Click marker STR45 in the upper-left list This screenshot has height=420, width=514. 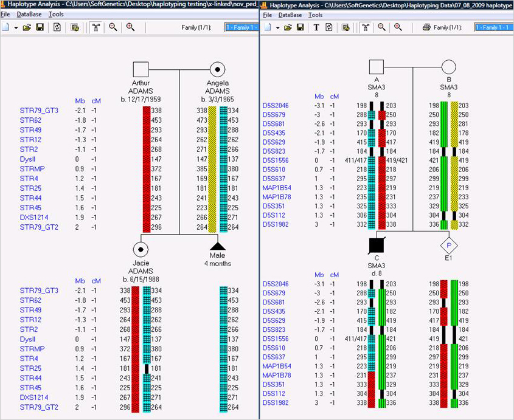tap(30, 208)
